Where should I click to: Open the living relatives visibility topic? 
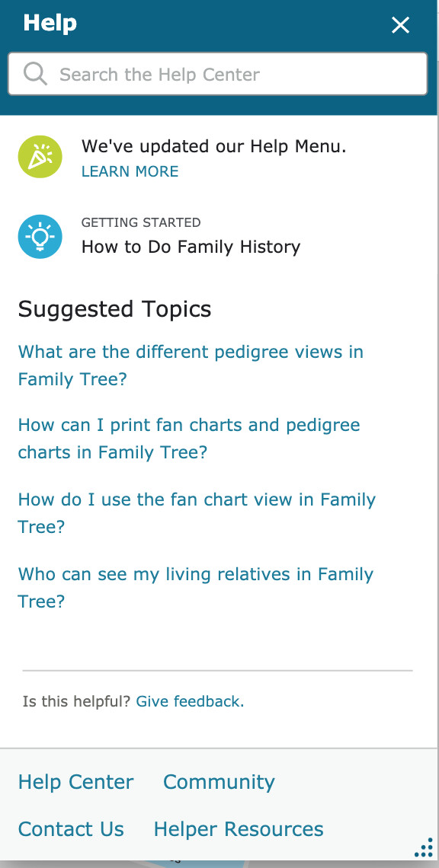(x=196, y=587)
